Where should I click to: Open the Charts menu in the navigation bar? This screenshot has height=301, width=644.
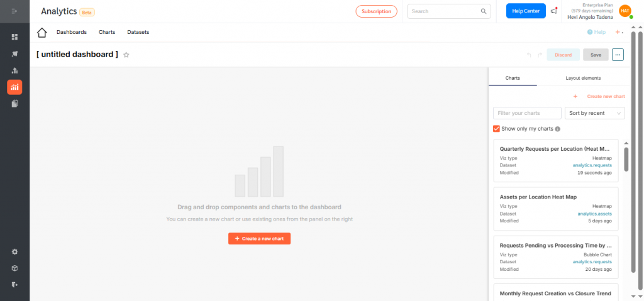[107, 32]
